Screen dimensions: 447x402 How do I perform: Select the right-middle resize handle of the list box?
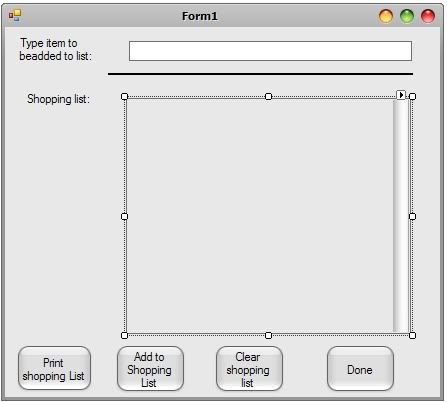coord(412,216)
